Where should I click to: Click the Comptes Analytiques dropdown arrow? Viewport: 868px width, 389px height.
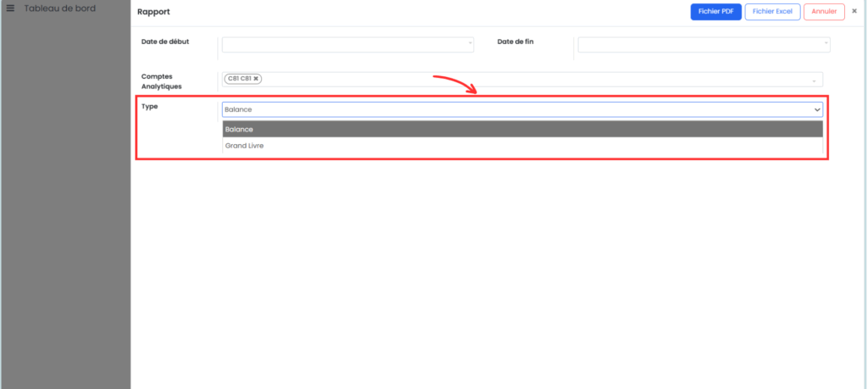click(x=815, y=81)
